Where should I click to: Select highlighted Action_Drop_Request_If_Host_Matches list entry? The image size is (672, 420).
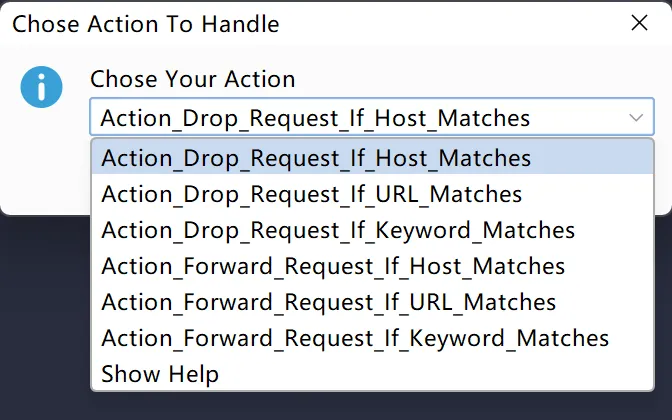pos(316,158)
